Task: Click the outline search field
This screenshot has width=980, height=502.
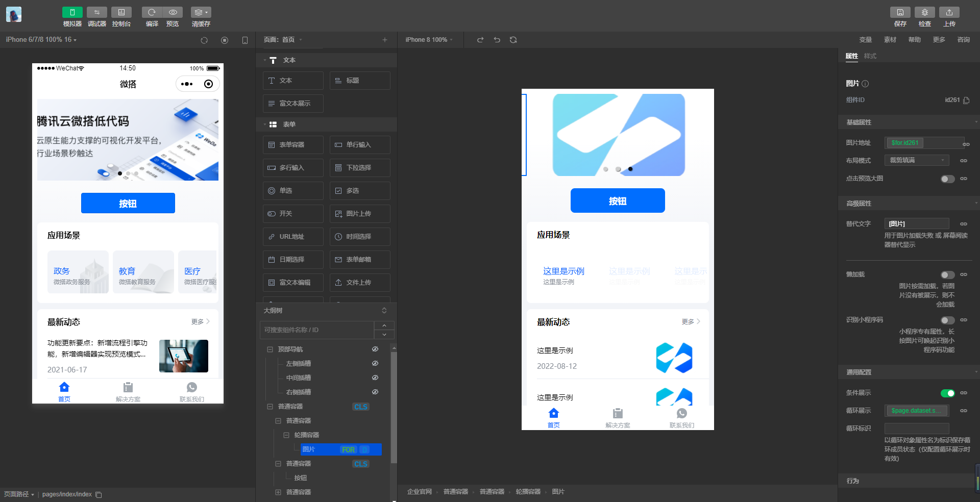Action: tap(317, 330)
